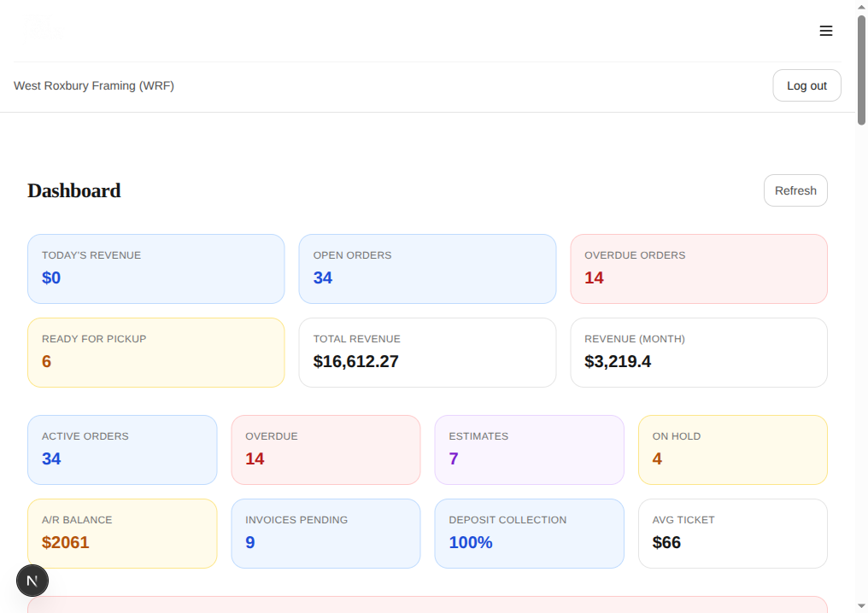Click the Ready for Pickup stat card

(x=155, y=352)
